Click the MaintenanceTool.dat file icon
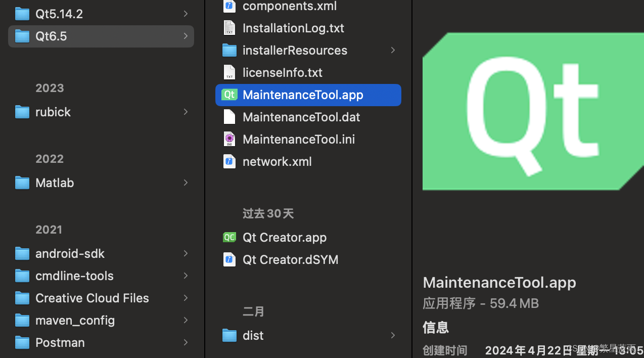 [229, 117]
